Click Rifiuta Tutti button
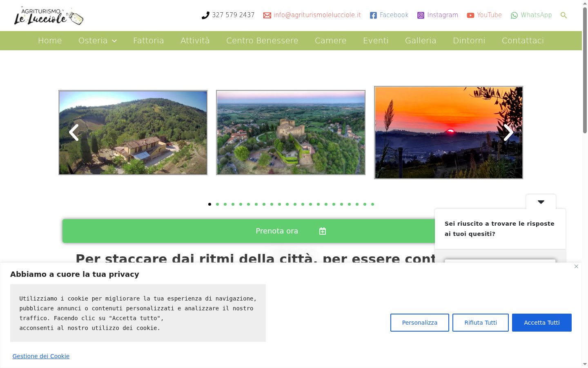Image resolution: width=588 pixels, height=368 pixels. click(x=481, y=323)
